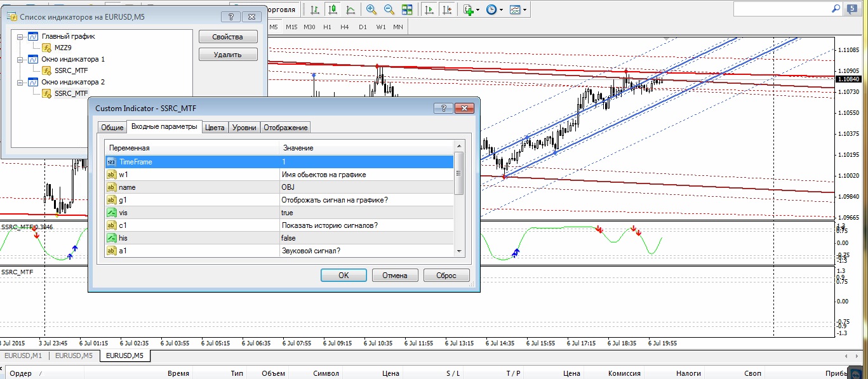Open the indicators icon dropdown arrow
This screenshot has height=379, width=868.
(478, 10)
